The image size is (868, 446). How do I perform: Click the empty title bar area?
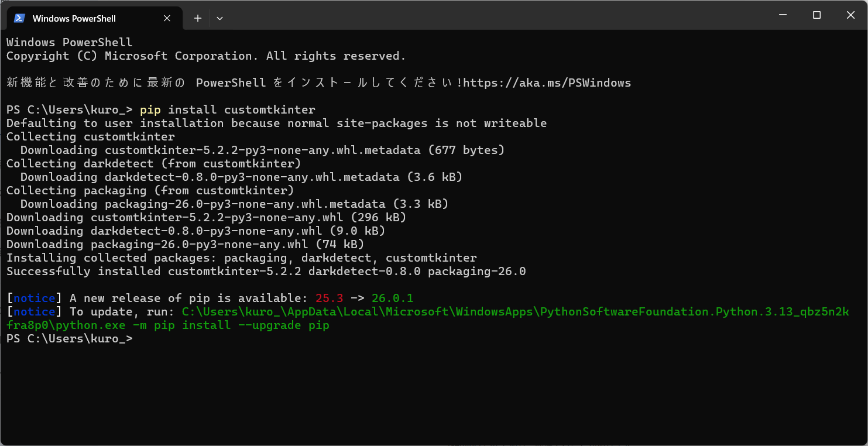coord(468,15)
